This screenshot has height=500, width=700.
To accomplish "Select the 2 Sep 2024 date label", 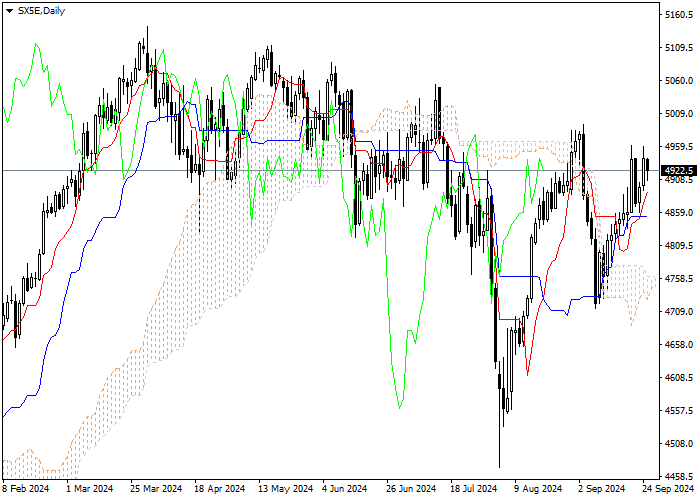I will pyautogui.click(x=602, y=489).
